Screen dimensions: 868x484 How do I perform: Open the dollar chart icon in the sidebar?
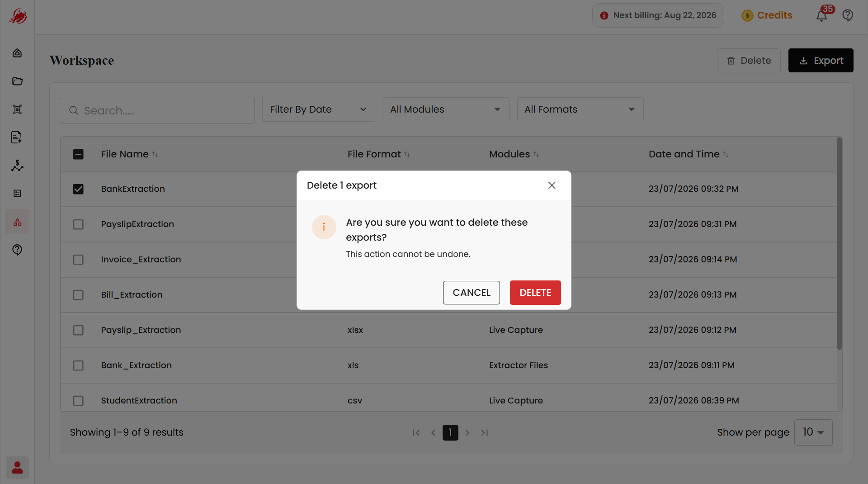[17, 166]
